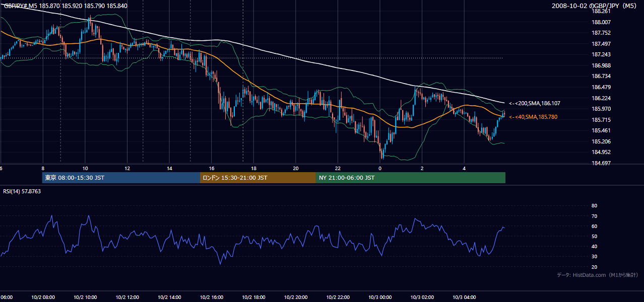Select the NY 21:00-06:00 JST session bar
This screenshot has width=644, height=302.
click(x=411, y=178)
